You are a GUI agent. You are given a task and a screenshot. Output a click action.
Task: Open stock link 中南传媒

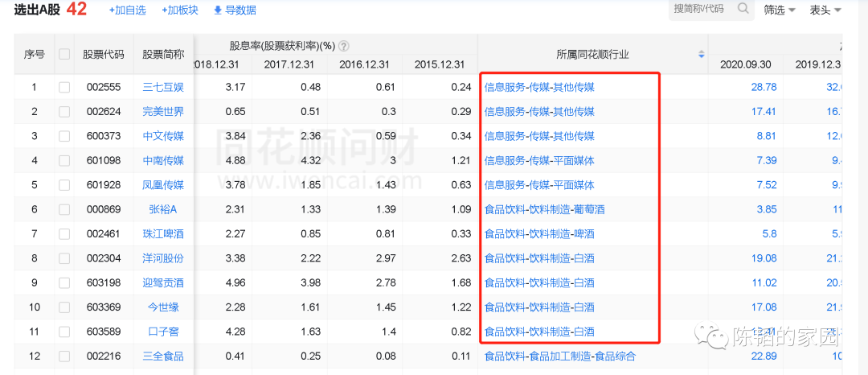coord(162,161)
